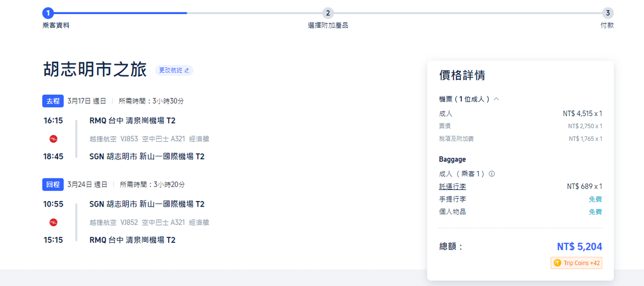Click return departure time 10:55
This screenshot has width=644, height=286.
click(x=53, y=204)
